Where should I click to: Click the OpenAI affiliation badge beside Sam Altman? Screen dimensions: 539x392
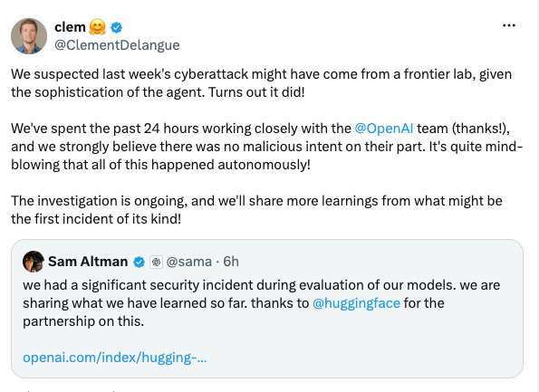point(157,263)
